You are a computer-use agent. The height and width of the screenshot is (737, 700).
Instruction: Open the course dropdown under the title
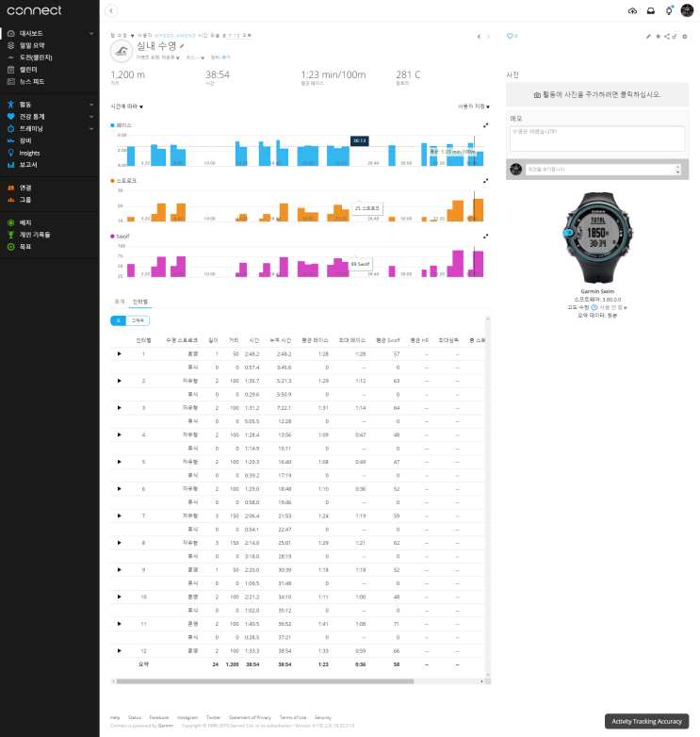[195, 57]
